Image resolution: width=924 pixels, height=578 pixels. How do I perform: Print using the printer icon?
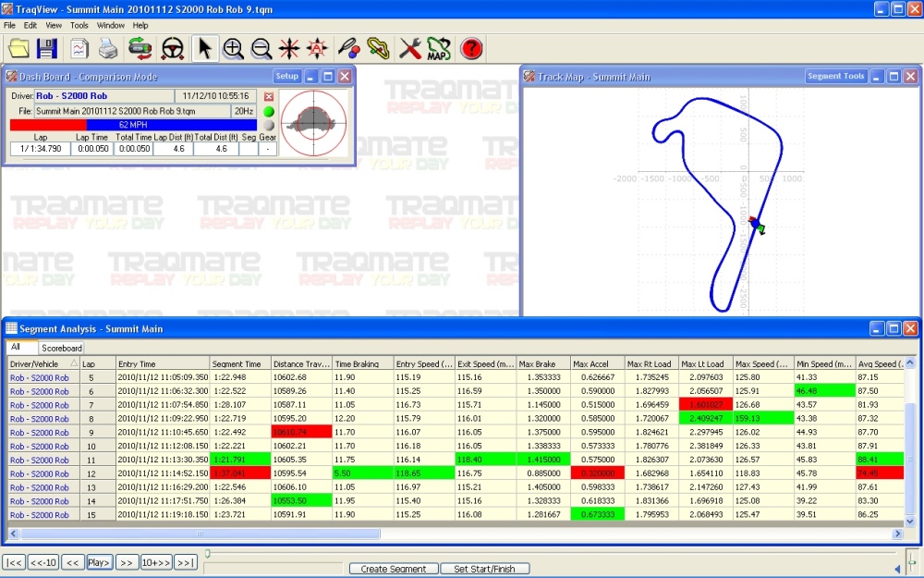click(x=108, y=48)
